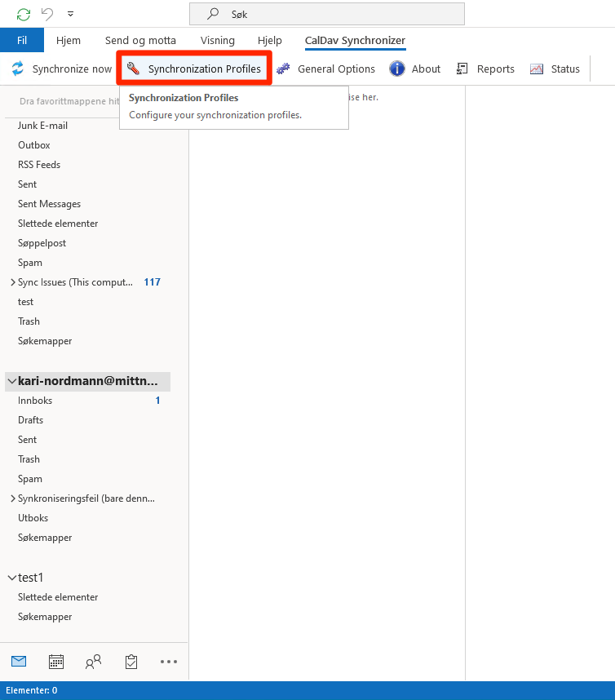
Task: Click the blue About info icon
Action: pos(396,69)
